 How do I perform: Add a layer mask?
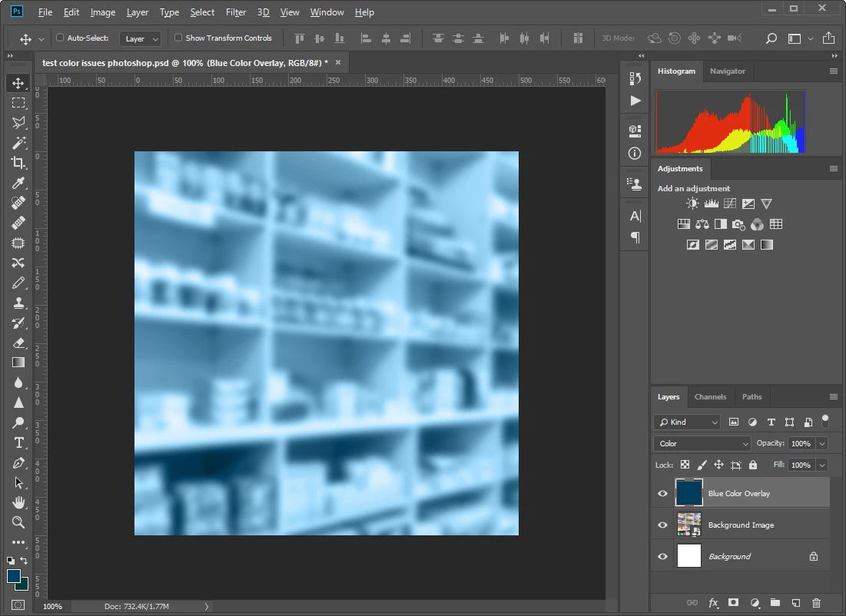click(733, 602)
